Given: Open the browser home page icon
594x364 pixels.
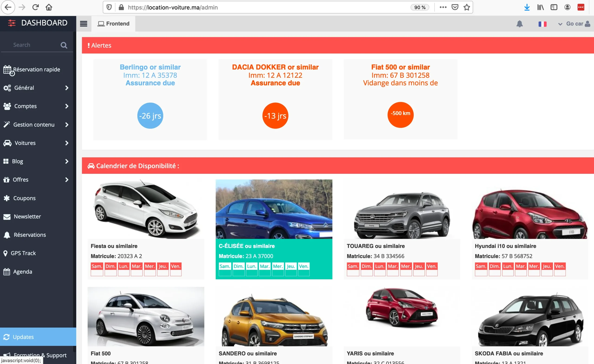Looking at the screenshot, I should pyautogui.click(x=49, y=7).
